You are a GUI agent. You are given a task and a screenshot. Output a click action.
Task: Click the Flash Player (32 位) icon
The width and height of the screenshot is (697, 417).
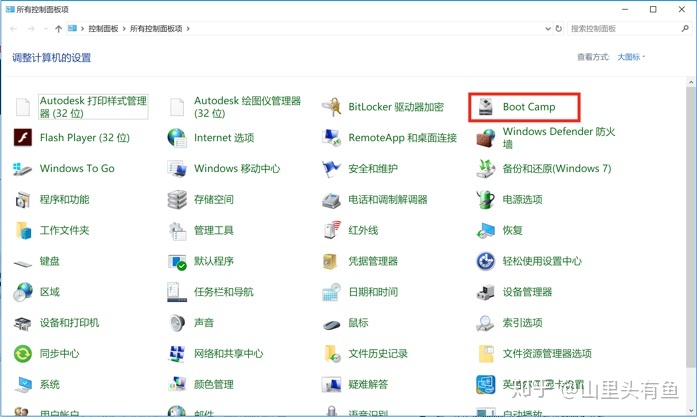[x=23, y=138]
